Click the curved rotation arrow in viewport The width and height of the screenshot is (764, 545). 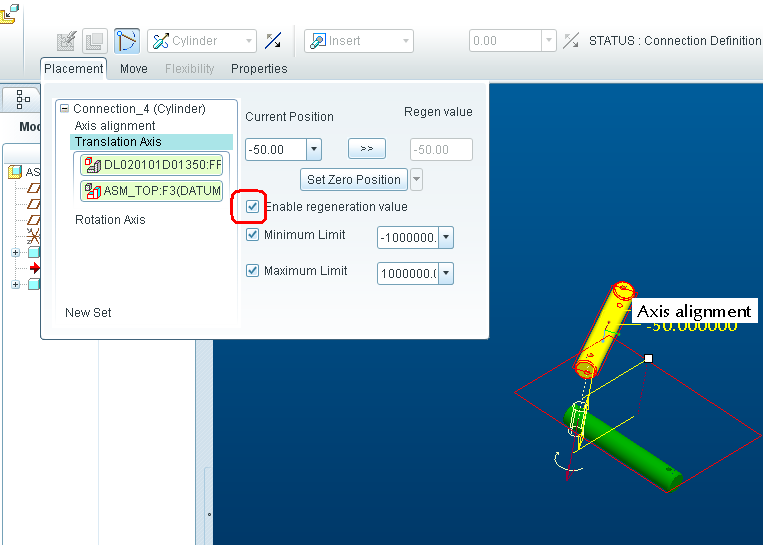[x=567, y=462]
